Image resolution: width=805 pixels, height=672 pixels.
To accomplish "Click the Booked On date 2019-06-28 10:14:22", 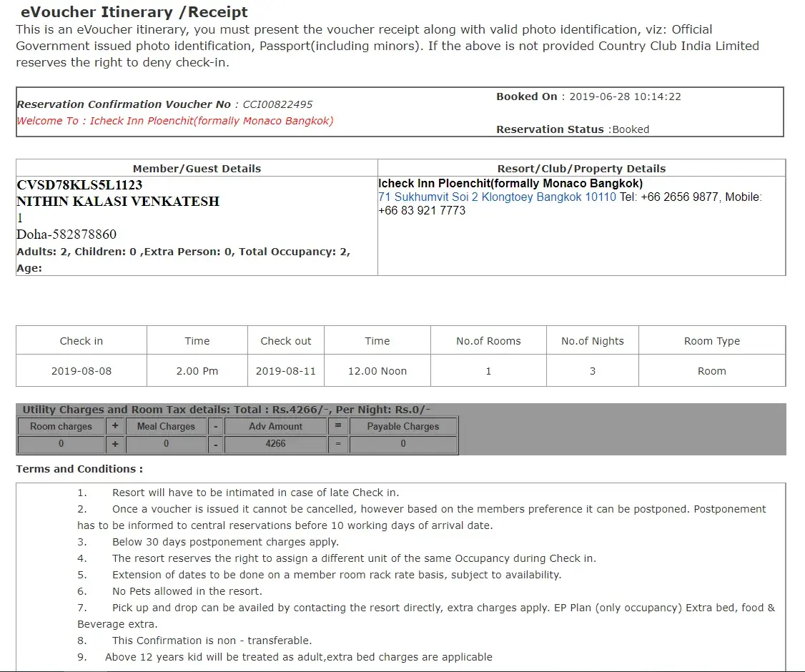I will 625,97.
